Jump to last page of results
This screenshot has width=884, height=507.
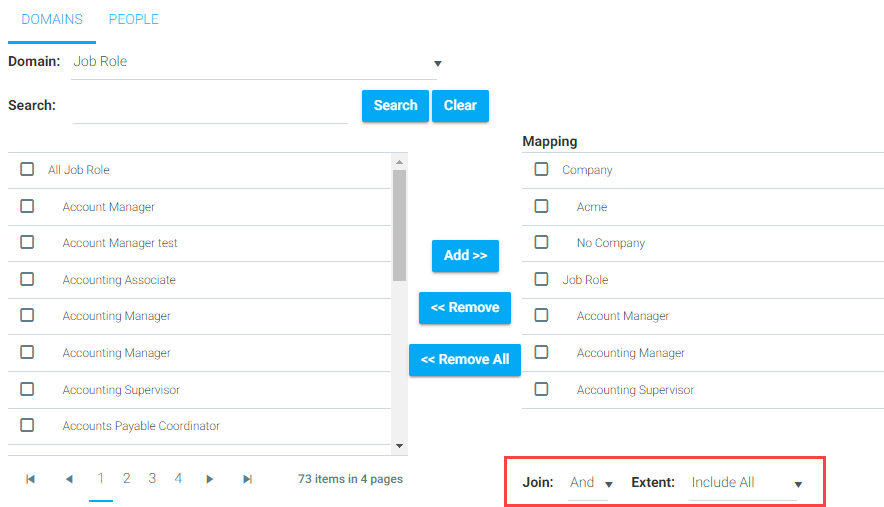(x=247, y=479)
